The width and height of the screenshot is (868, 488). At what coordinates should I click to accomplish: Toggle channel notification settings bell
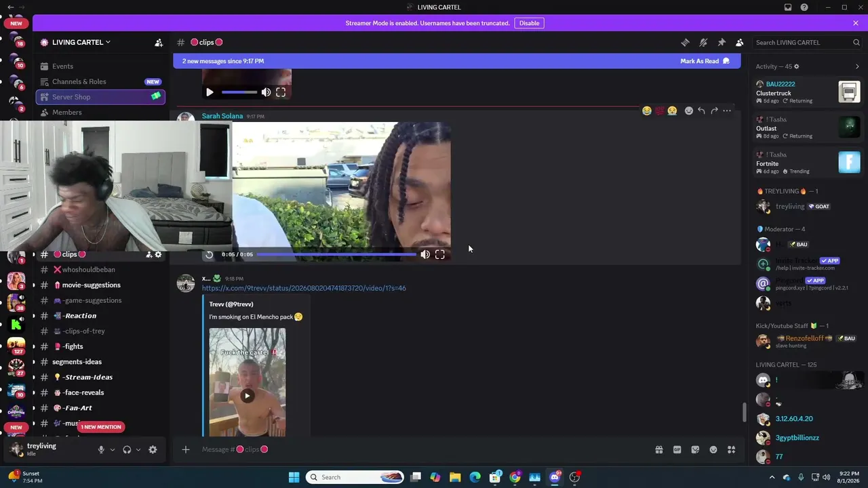703,42
